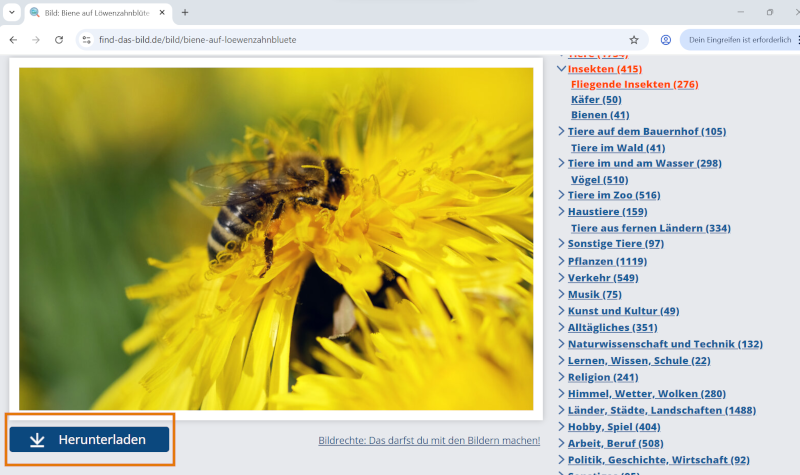Click the browser back arrow
This screenshot has height=475, width=800.
tap(13, 40)
